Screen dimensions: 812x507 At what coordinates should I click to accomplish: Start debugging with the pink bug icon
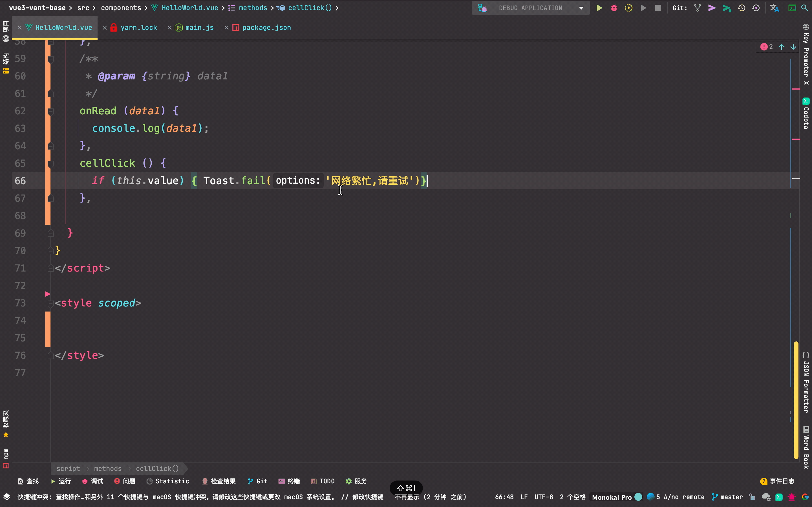pyautogui.click(x=614, y=8)
